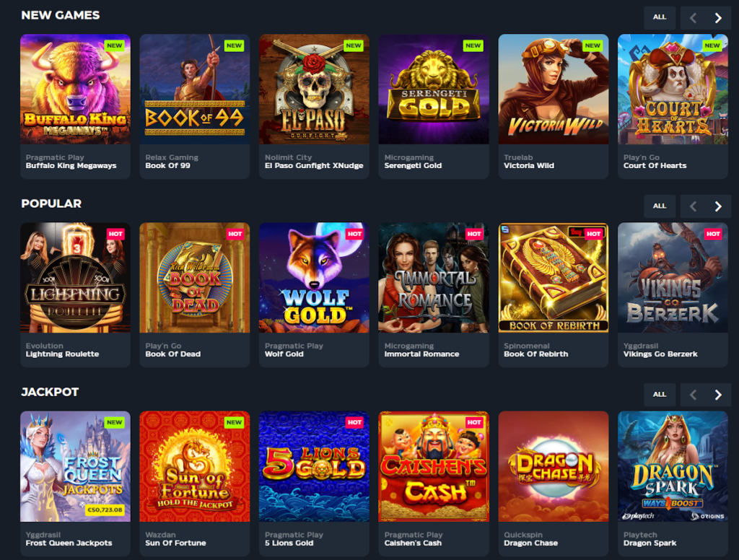The height and width of the screenshot is (560, 739).
Task: Show all New Games via ALL button
Action: [660, 17]
